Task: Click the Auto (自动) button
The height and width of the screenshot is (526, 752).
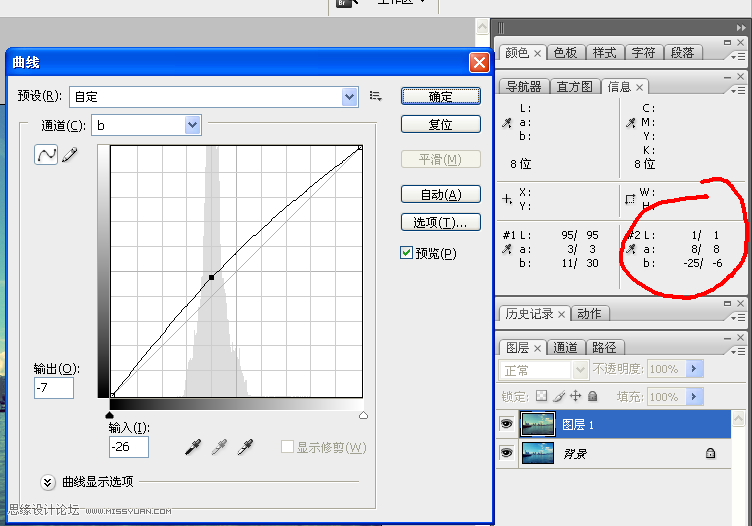Action: pyautogui.click(x=440, y=194)
